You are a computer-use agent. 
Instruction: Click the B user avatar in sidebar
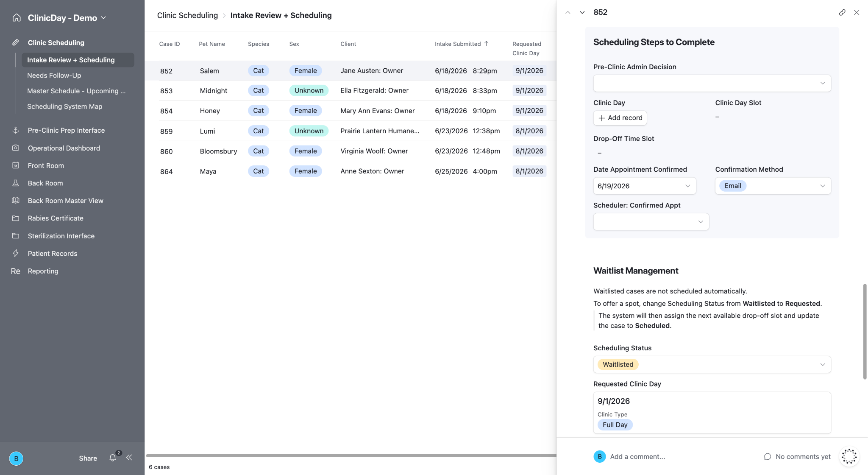coord(16,458)
